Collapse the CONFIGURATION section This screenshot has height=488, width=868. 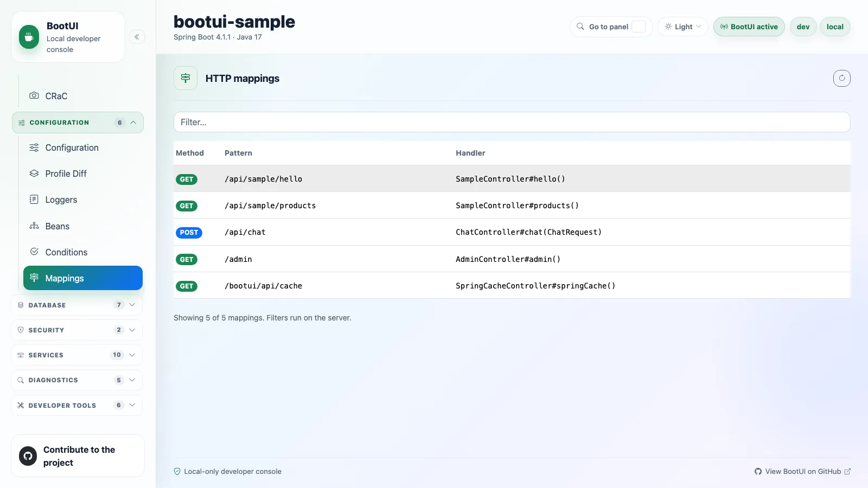click(78, 123)
